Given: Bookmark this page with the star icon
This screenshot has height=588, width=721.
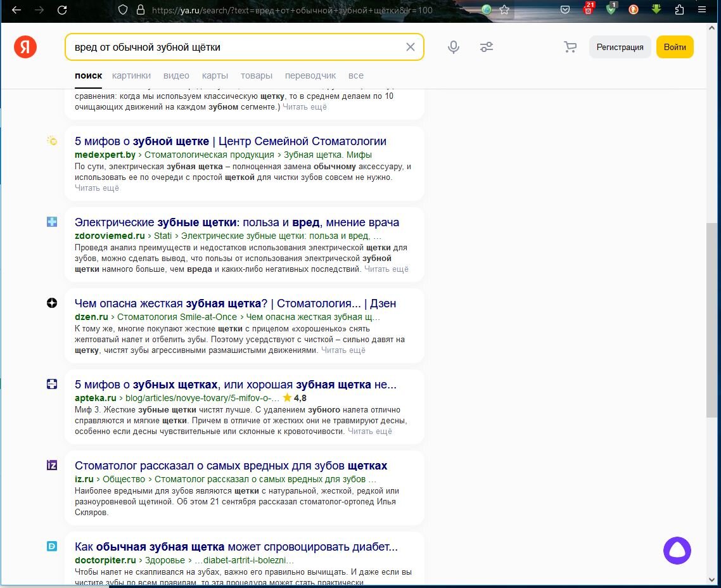Looking at the screenshot, I should tap(504, 10).
